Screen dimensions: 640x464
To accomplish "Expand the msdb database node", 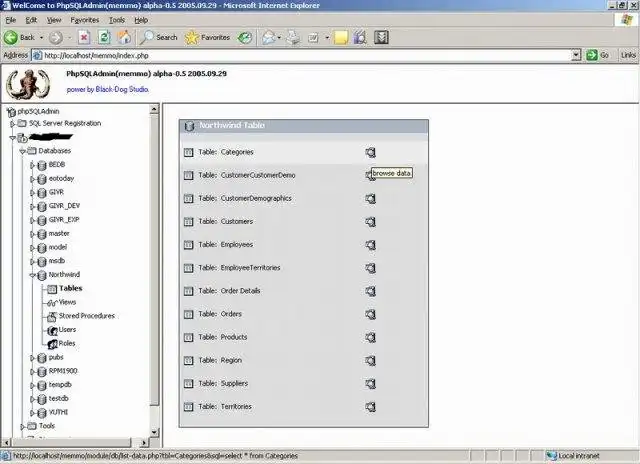I will point(32,262).
